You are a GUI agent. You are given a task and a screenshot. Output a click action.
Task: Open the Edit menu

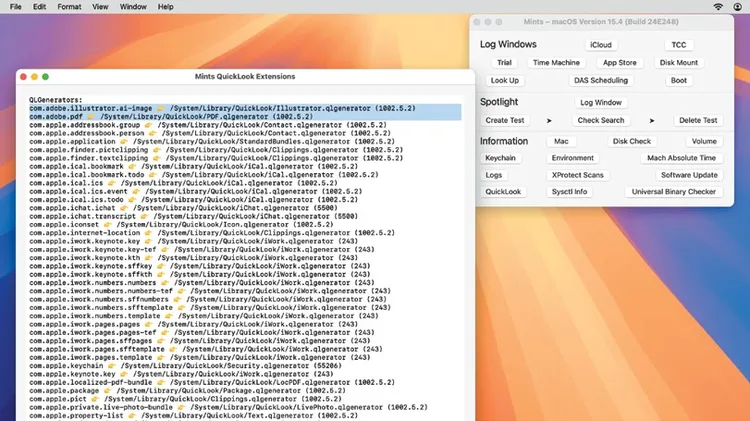[x=40, y=7]
